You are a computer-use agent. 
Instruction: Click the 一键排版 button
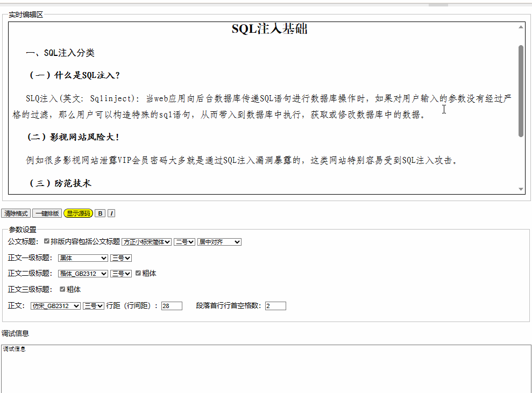(47, 213)
